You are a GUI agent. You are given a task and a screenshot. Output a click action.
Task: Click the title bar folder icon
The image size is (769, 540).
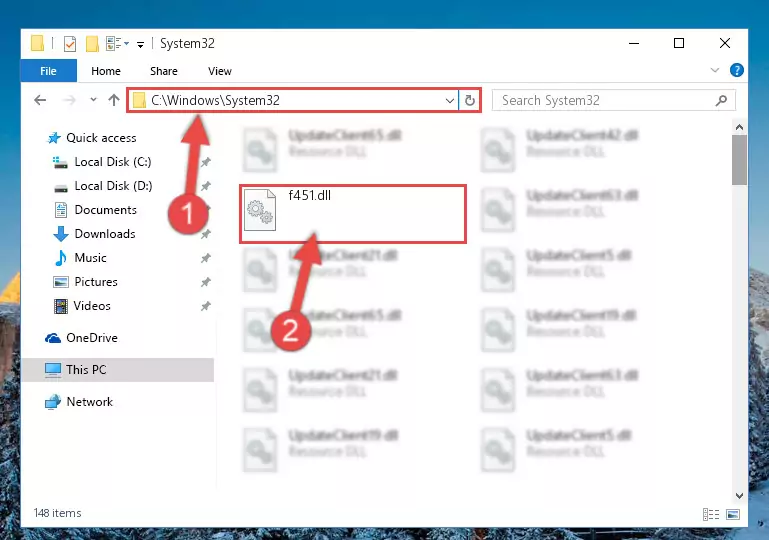tap(37, 43)
